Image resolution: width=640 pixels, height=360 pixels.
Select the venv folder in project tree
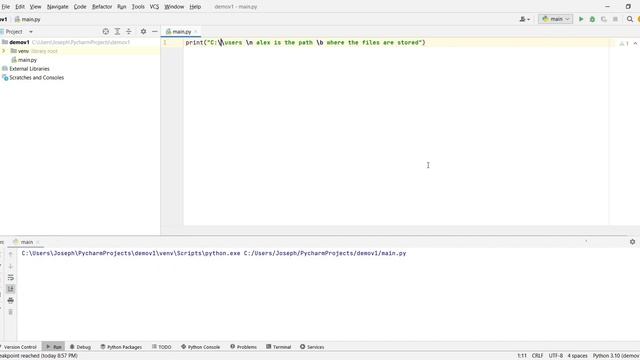23,51
